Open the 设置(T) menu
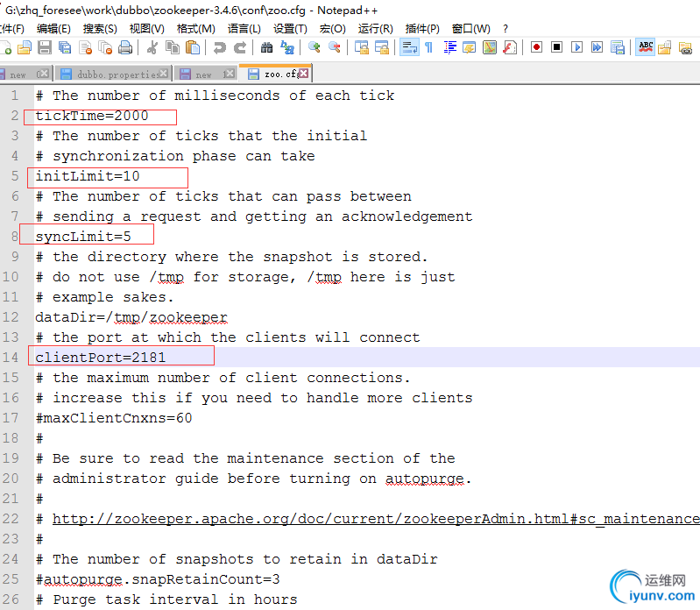Screen dimensions: 700x610 coord(290,29)
